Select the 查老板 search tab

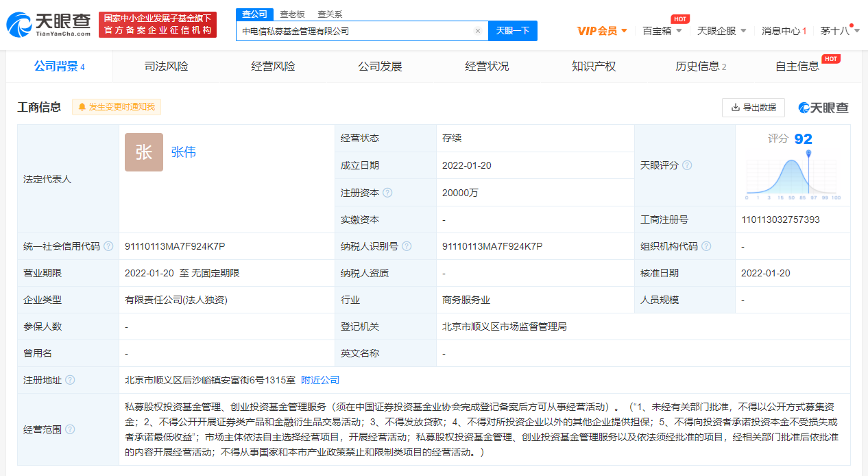click(x=292, y=14)
